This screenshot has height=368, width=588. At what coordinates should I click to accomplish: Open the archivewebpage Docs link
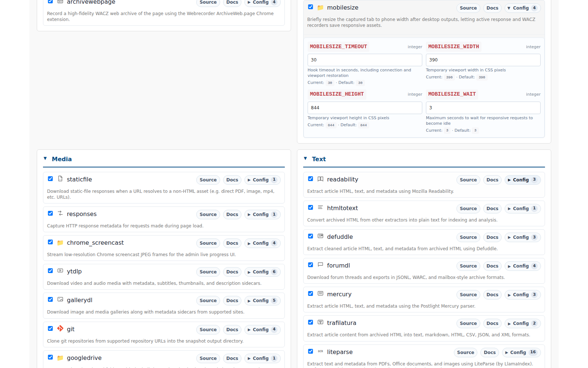point(232,2)
